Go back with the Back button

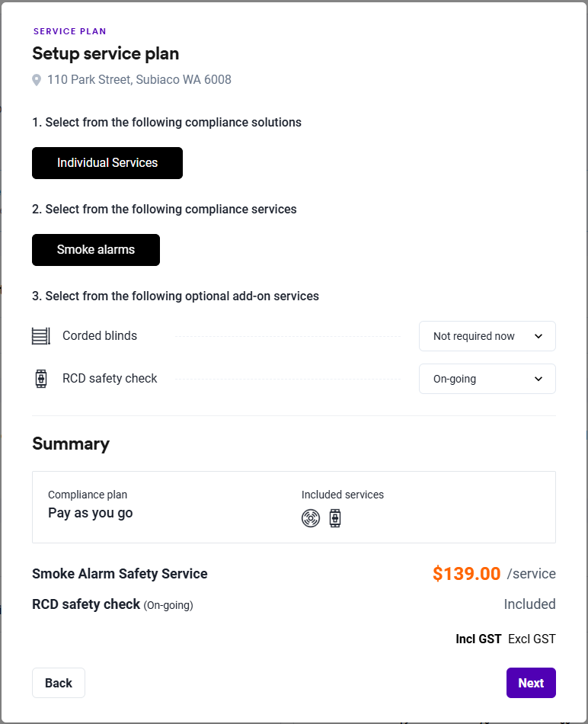59,683
